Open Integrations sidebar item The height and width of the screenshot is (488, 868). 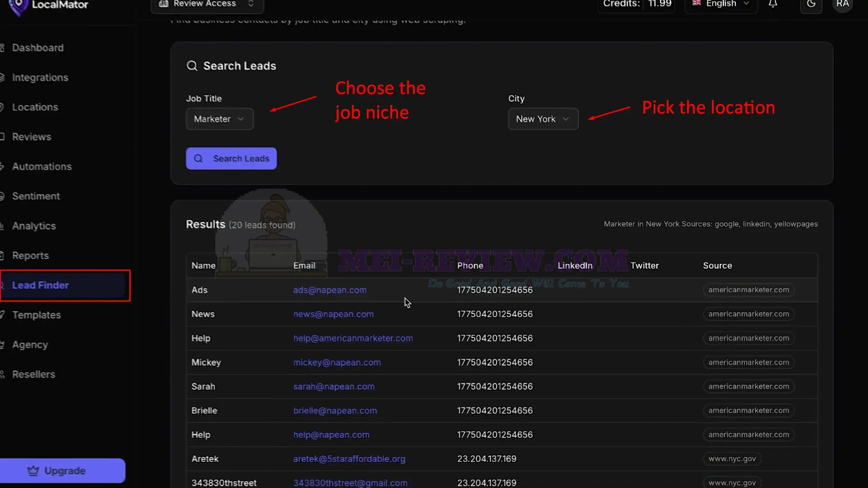click(x=40, y=78)
